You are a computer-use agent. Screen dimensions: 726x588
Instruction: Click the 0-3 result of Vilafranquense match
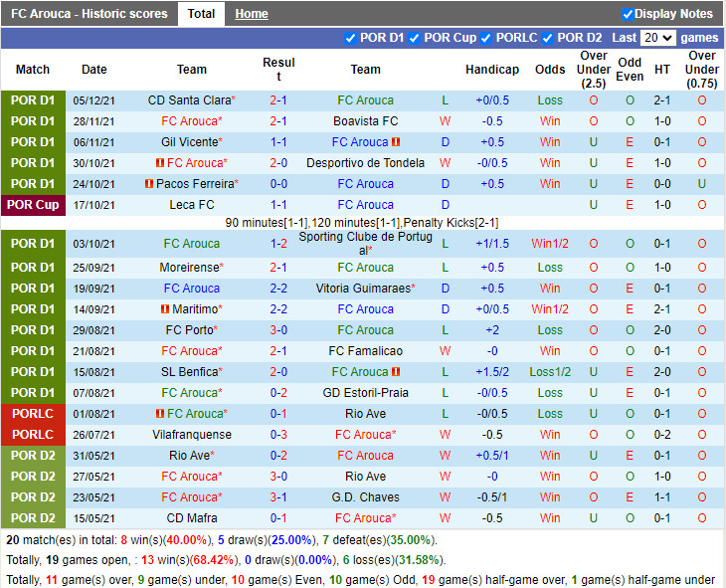tap(278, 434)
